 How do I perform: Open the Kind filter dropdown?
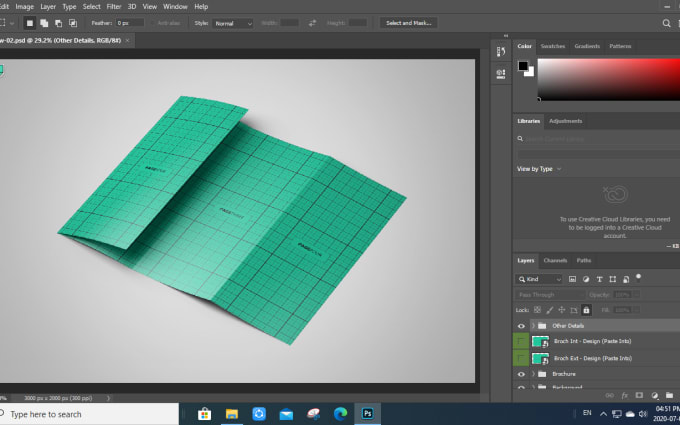(539, 279)
